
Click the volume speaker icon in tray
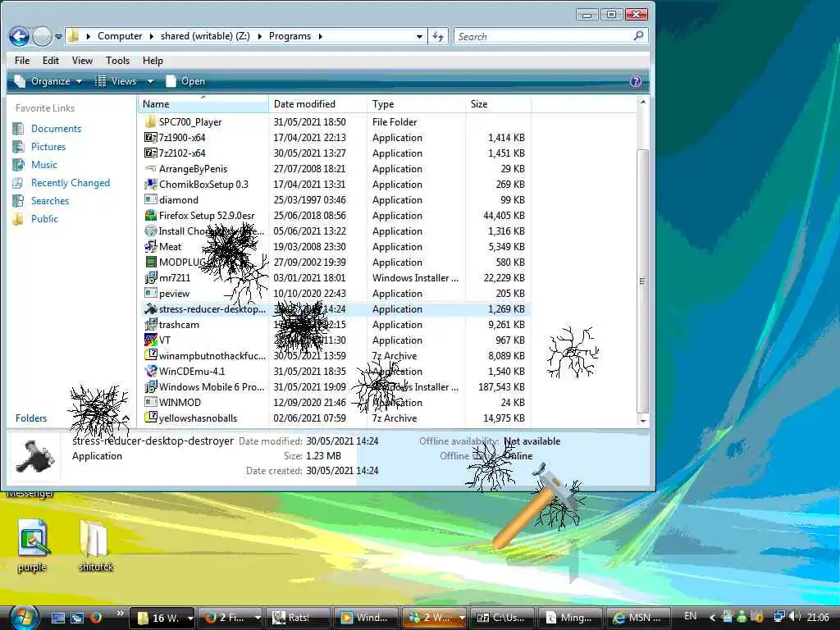[794, 617]
